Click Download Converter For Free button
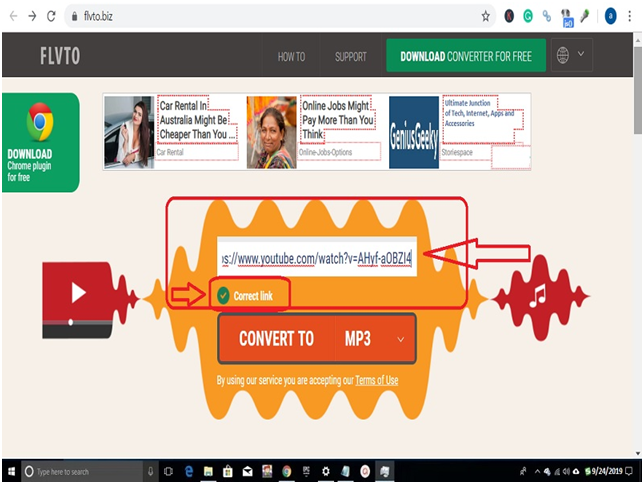Screen dimensions: 644x484 (x=466, y=55)
